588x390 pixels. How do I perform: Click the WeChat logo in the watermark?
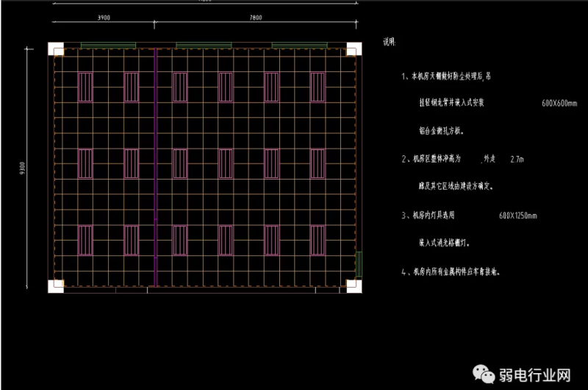click(486, 375)
